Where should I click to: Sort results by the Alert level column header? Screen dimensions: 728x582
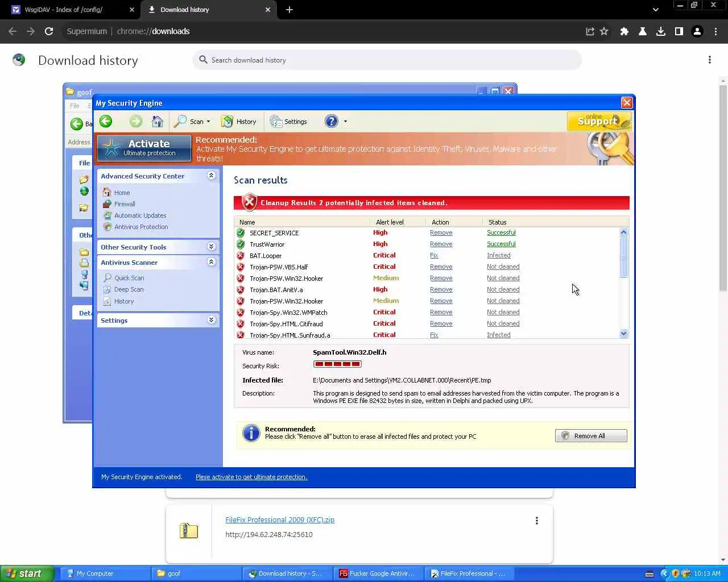coord(398,222)
